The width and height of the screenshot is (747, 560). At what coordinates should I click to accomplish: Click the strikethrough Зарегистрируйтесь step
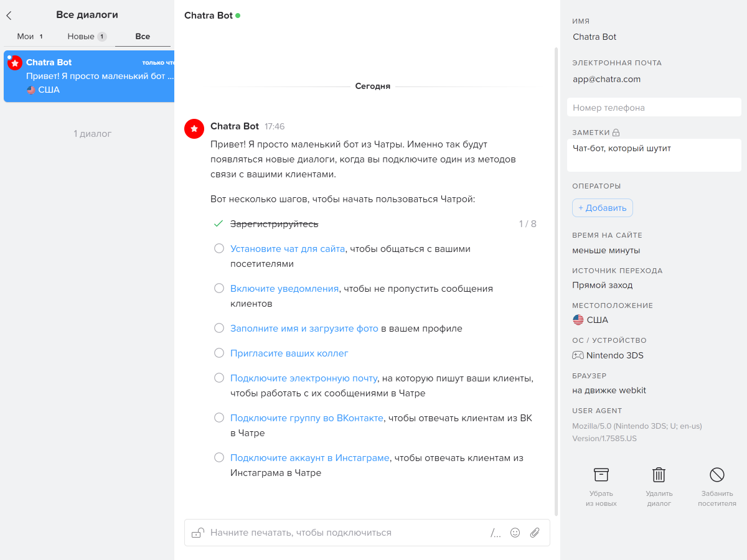click(275, 223)
